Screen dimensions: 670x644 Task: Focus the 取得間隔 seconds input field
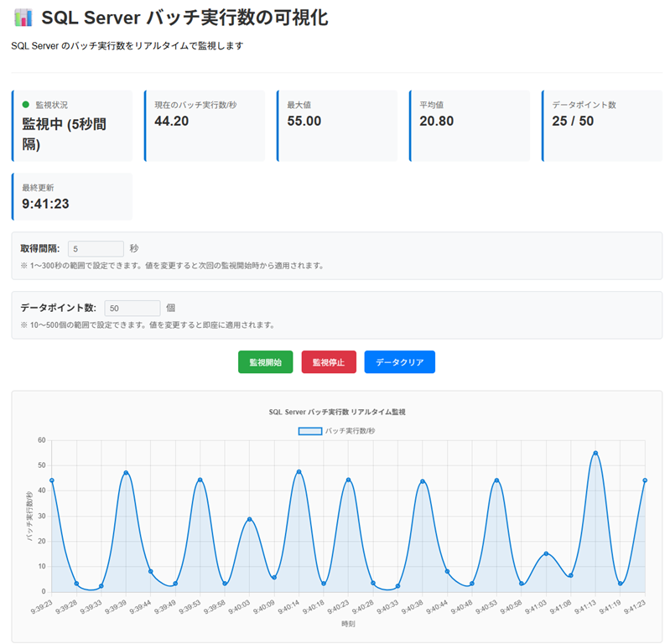pos(96,249)
